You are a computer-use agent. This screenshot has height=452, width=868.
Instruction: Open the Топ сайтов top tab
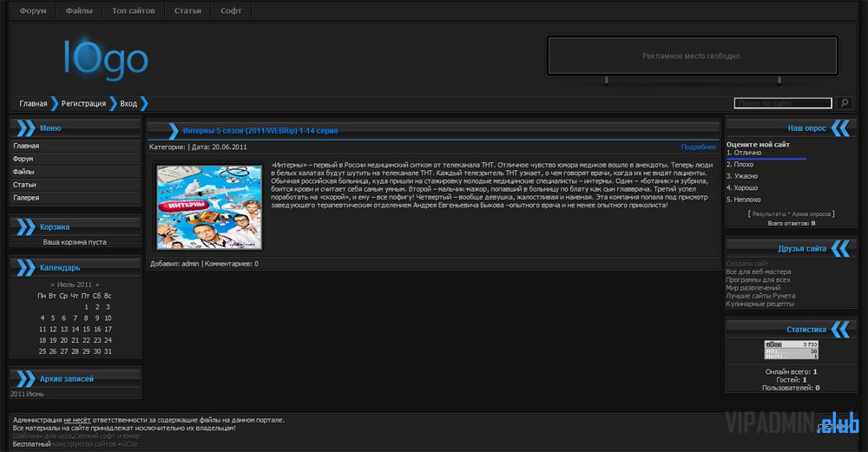[134, 10]
